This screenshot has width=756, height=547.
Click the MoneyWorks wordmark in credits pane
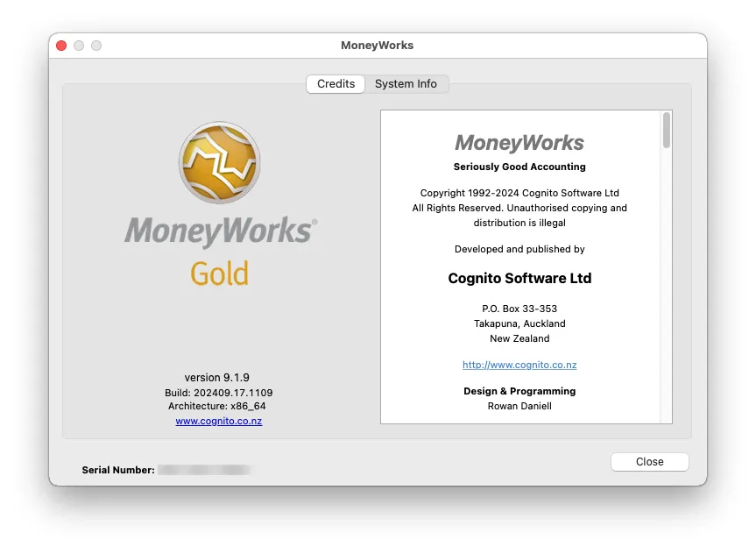[x=519, y=143]
